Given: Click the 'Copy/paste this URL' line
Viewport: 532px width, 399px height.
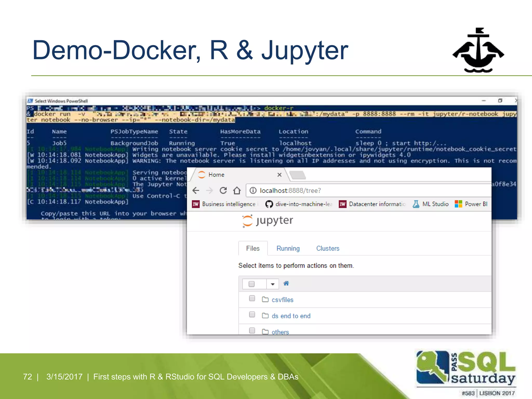Looking at the screenshot, I should click(x=114, y=214).
